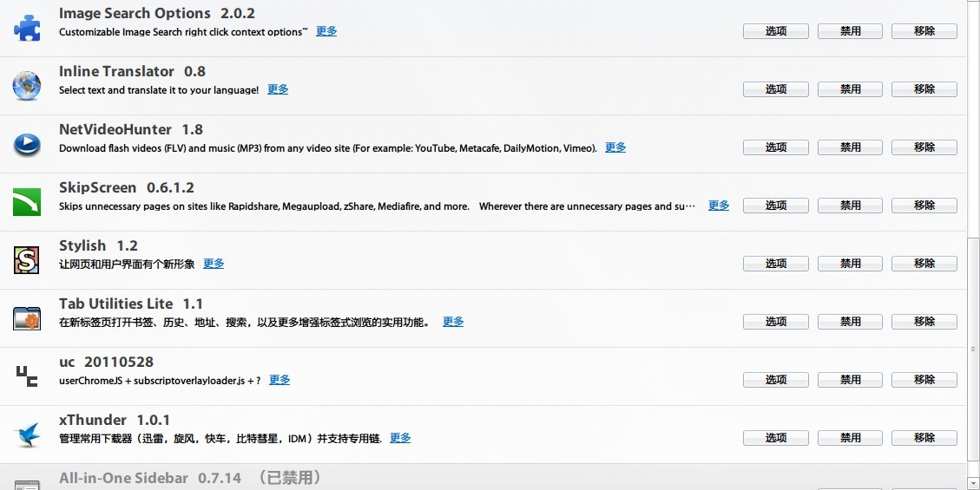Screen dimensions: 980x490
Task: Click the Tab Utilities Lite folder-gear icon
Action: point(27,318)
